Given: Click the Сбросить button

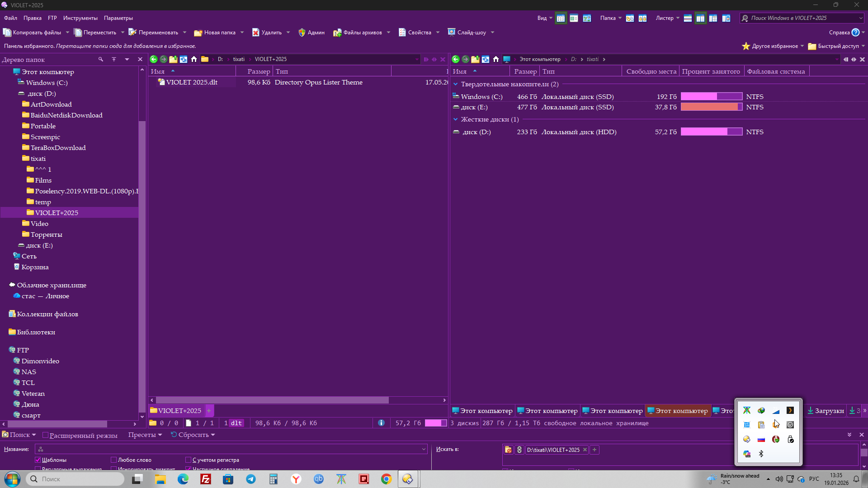Looking at the screenshot, I should (x=193, y=435).
